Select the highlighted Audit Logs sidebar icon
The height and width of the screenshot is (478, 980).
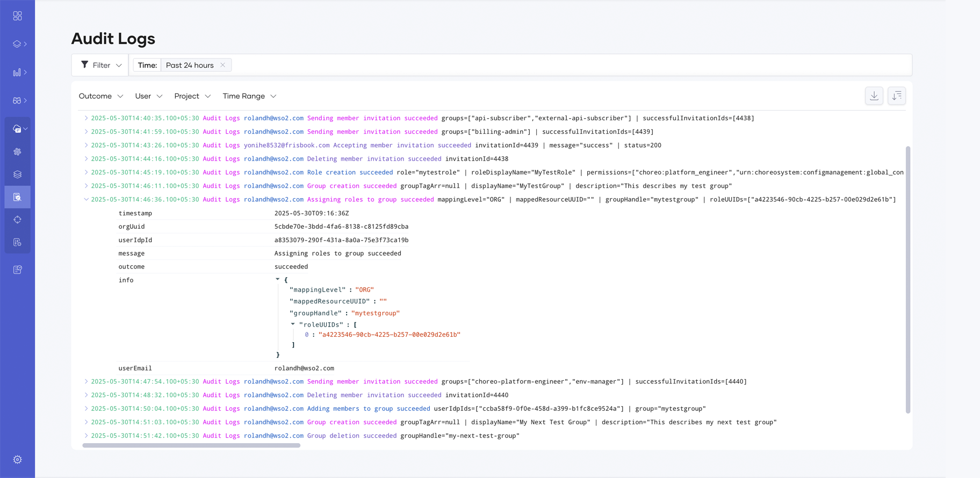(17, 197)
